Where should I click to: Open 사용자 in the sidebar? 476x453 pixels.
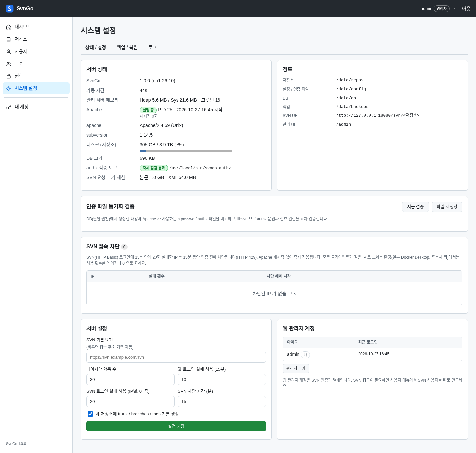(36, 52)
